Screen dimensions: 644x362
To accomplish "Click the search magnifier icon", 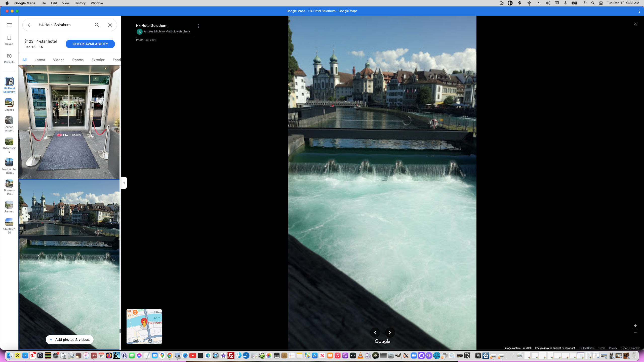I will 97,25.
